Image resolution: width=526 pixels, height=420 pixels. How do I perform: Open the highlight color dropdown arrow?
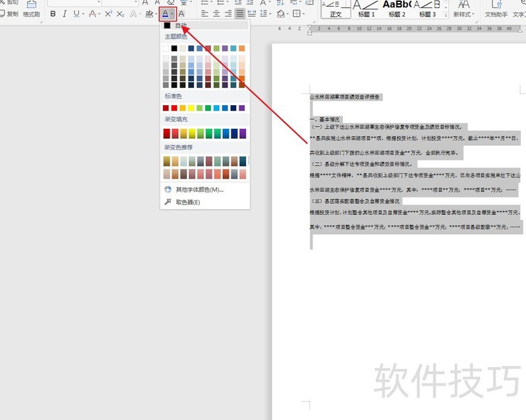pyautogui.click(x=156, y=14)
